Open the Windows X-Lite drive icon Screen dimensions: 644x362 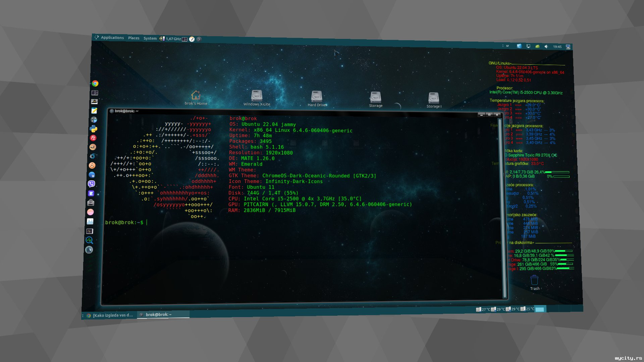[x=257, y=96]
